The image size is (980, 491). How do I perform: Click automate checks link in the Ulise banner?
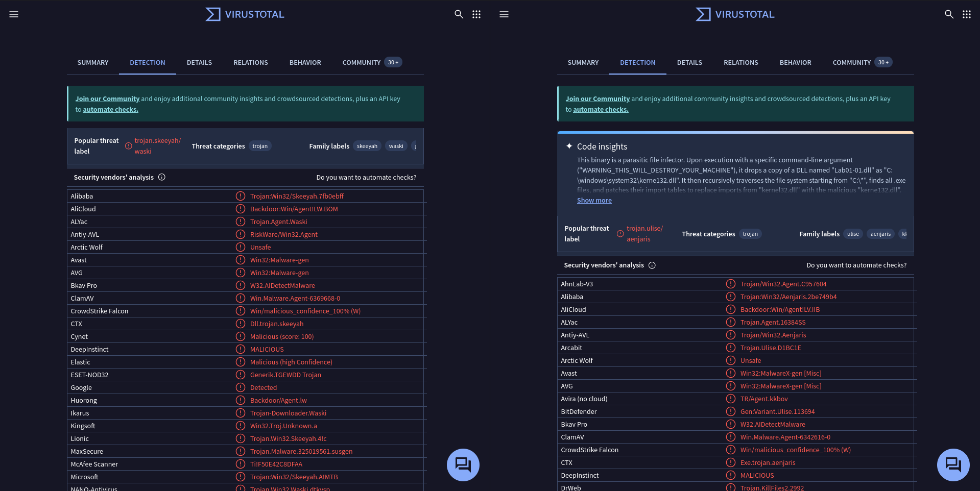[x=601, y=110]
